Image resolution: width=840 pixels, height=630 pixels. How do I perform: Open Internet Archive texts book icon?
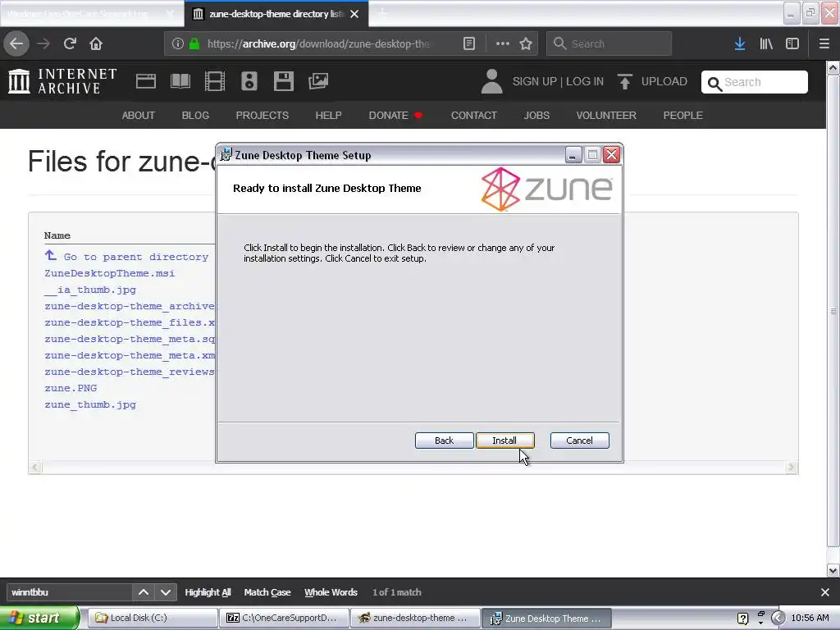click(x=180, y=81)
